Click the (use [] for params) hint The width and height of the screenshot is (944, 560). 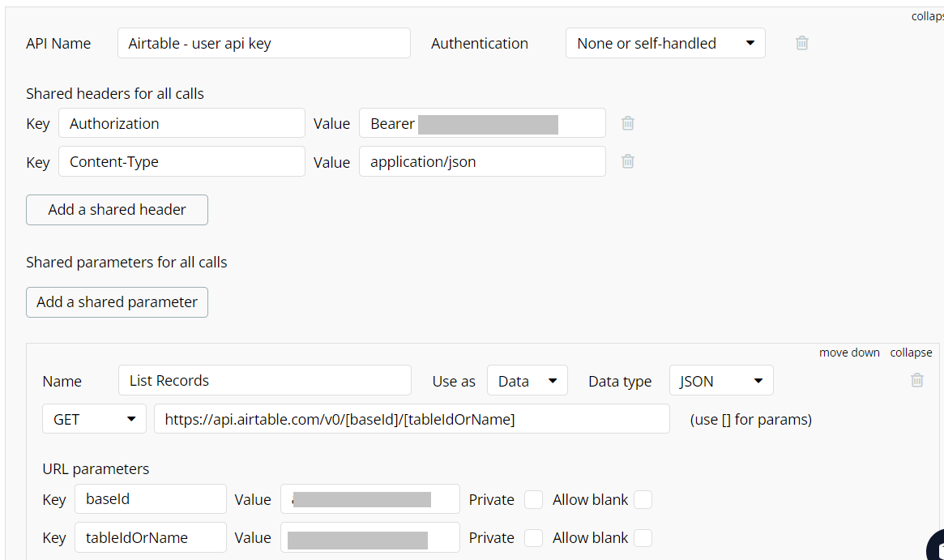(751, 419)
